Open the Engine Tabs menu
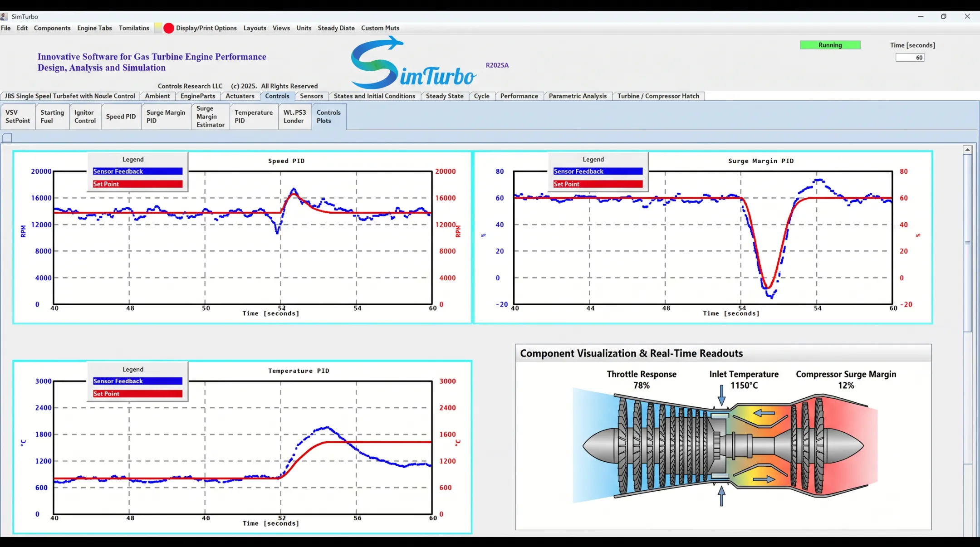980x547 pixels. click(94, 28)
